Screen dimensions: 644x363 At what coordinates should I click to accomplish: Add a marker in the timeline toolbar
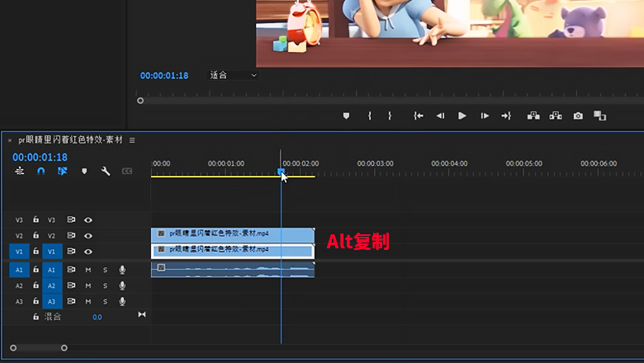click(x=84, y=171)
